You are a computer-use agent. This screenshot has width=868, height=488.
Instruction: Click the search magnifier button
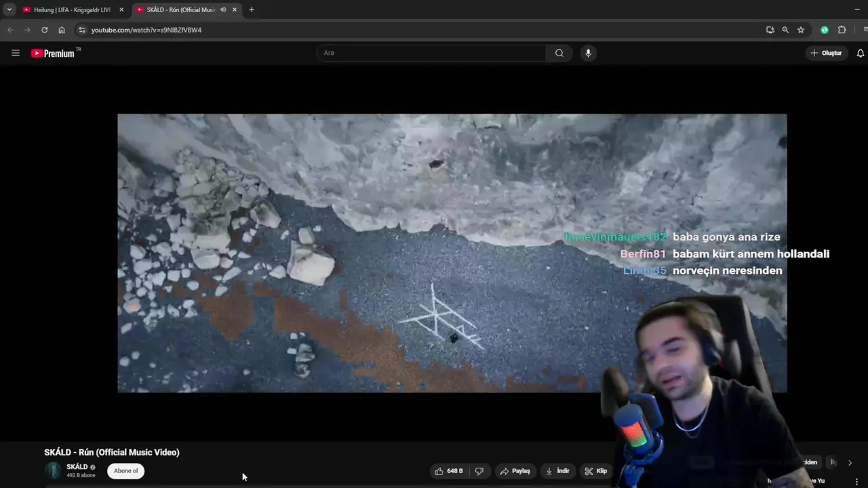pos(559,53)
